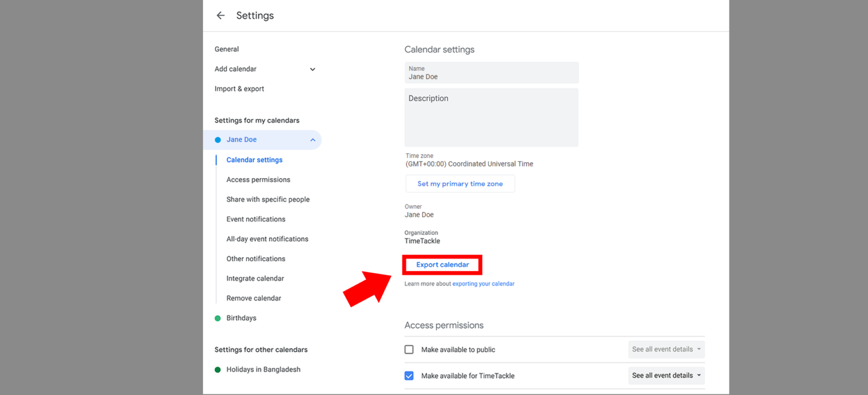The height and width of the screenshot is (395, 868).
Task: Select 'Access permissions' in the sidebar
Action: (258, 179)
